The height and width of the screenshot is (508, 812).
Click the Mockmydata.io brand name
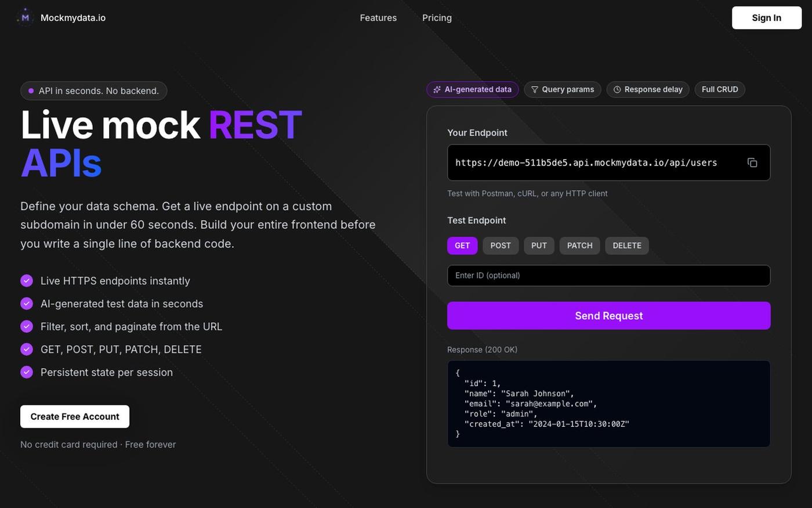73,18
